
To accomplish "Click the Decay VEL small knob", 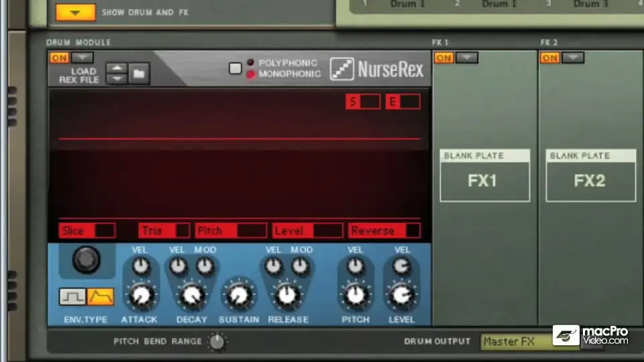I will tap(178, 266).
